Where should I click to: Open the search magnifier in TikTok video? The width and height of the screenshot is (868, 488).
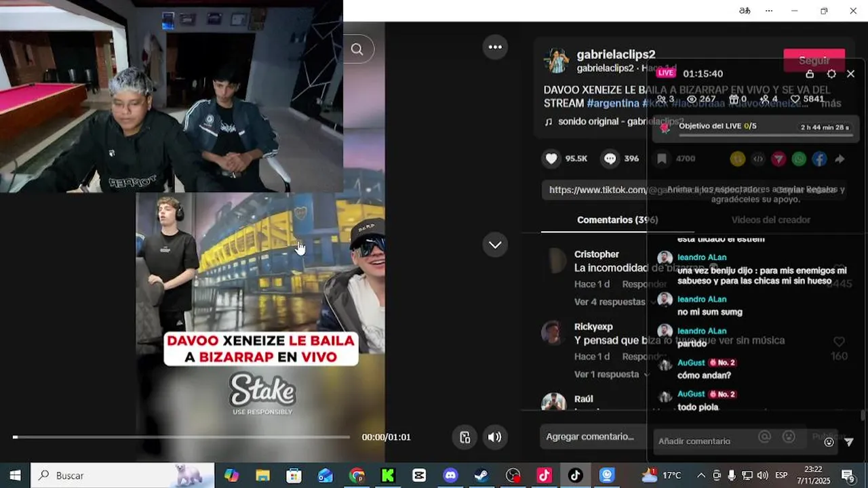357,49
